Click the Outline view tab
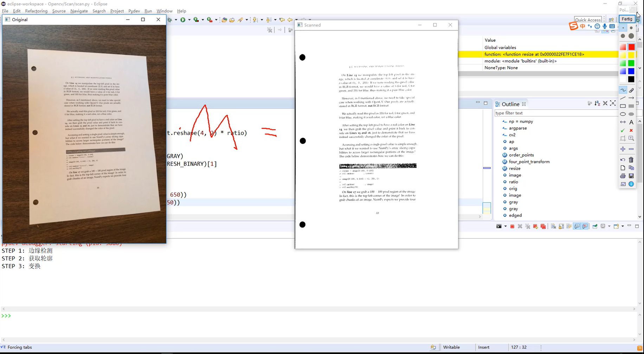This screenshot has width=644, height=354. (510, 104)
